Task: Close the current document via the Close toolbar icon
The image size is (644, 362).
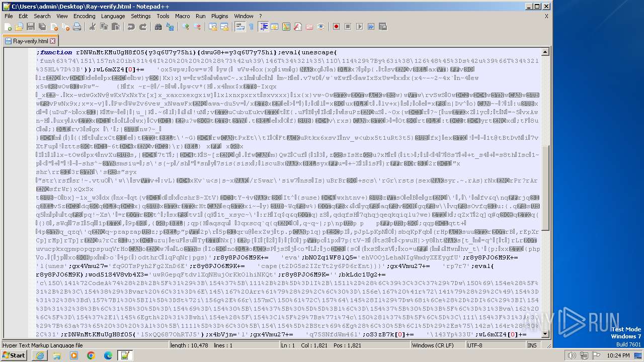Action: pyautogui.click(x=53, y=27)
